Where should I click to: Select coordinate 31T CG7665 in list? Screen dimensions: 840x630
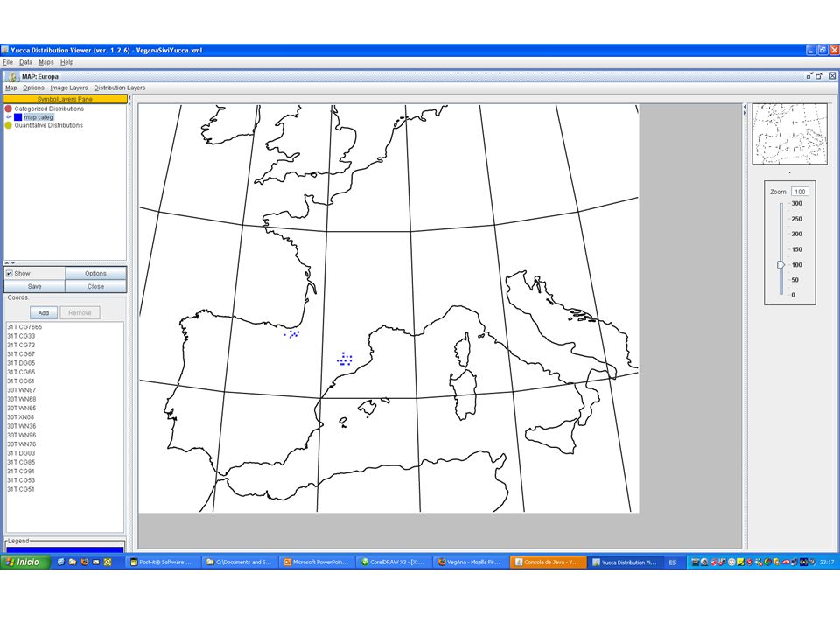point(24,326)
